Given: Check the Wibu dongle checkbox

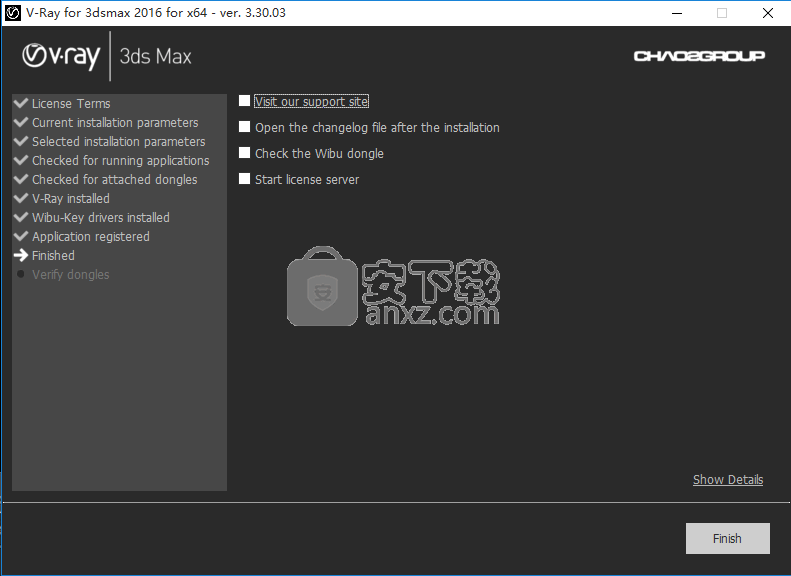Looking at the screenshot, I should coord(244,153).
